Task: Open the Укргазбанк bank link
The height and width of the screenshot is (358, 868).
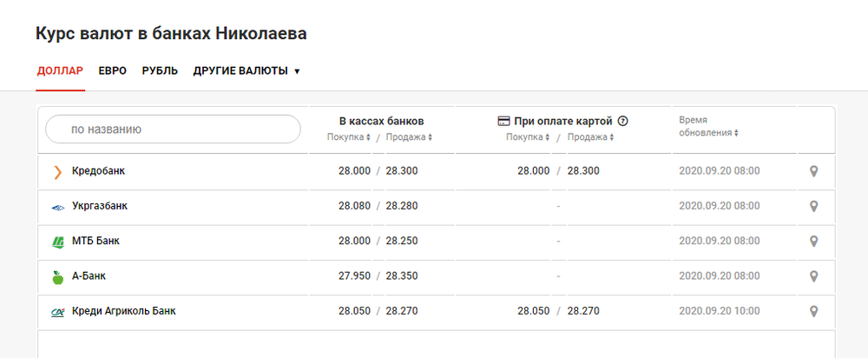Action: pos(100,206)
